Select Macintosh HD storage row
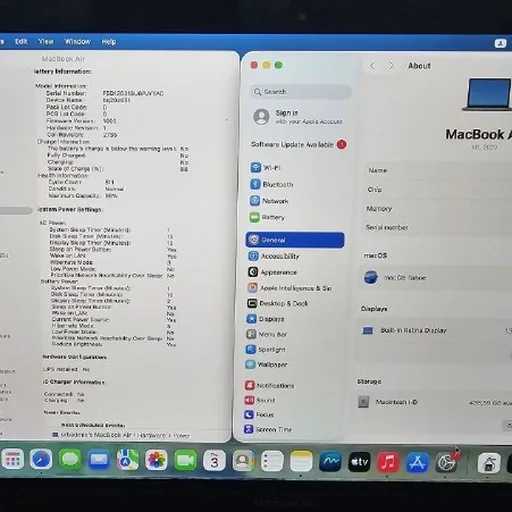Image resolution: width=512 pixels, height=512 pixels. pyautogui.click(x=434, y=402)
